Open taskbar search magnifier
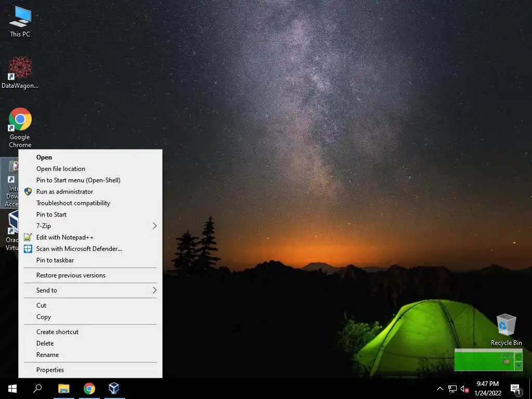This screenshot has width=532, height=399. click(37, 389)
